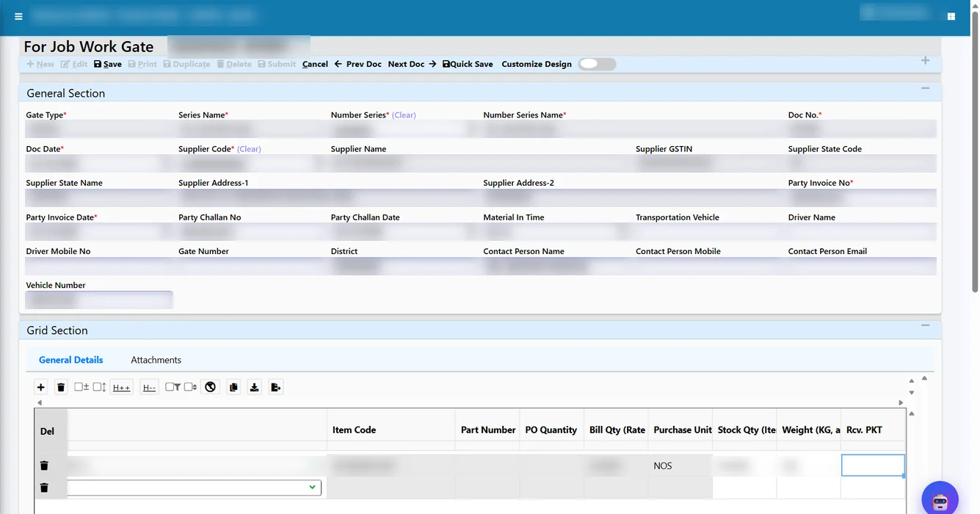Click the Party Invoice No input field
Viewport: 980px width, 514px height.
click(862, 198)
